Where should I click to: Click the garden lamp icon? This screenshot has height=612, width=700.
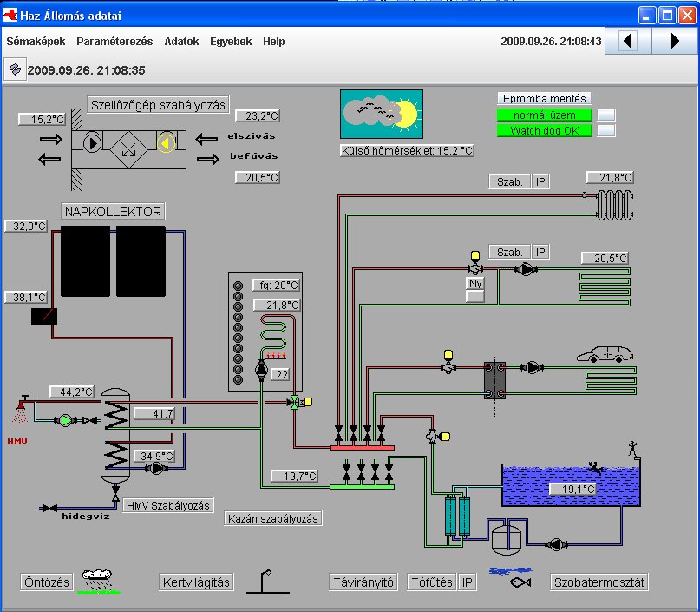[267, 582]
